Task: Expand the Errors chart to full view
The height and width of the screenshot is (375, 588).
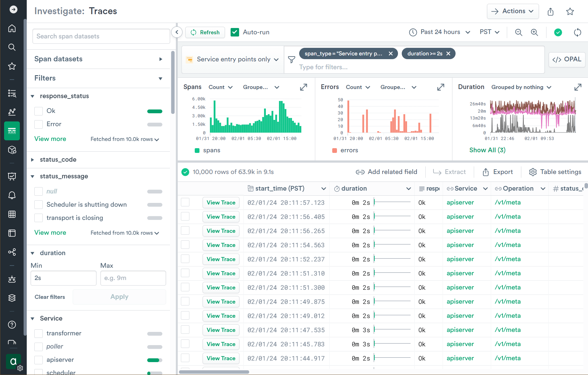Action: coord(440,87)
